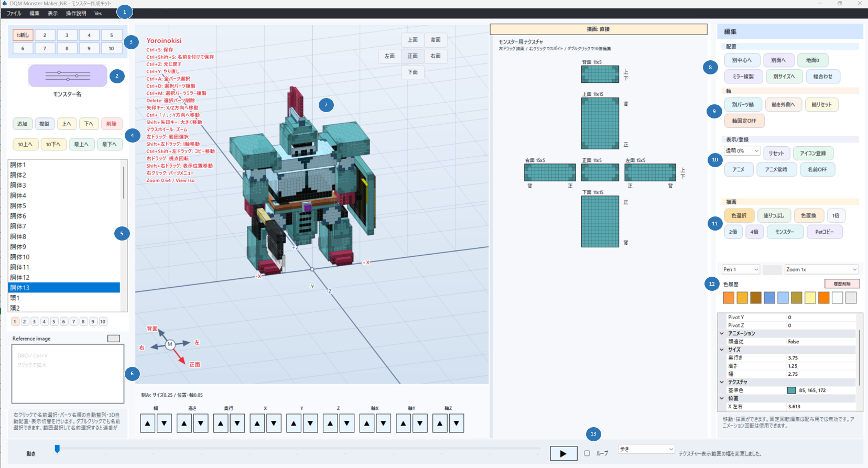The width and height of the screenshot is (868, 468).
Task: Decrease 軸Y with the down arrow
Action: (x=420, y=423)
